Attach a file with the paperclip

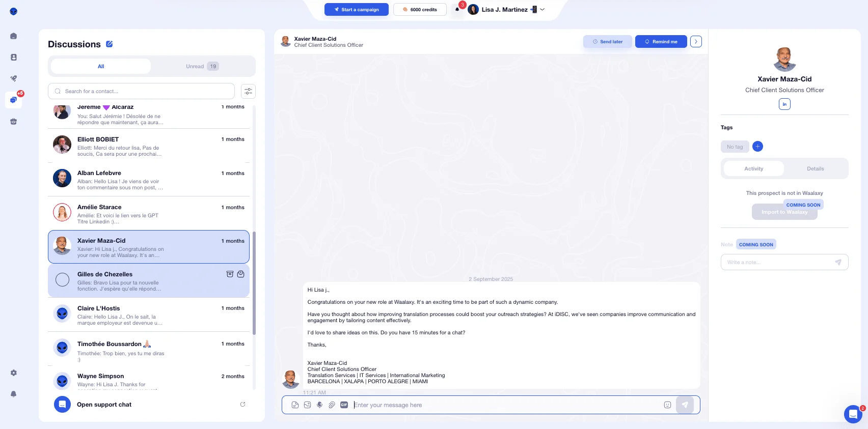tap(332, 405)
